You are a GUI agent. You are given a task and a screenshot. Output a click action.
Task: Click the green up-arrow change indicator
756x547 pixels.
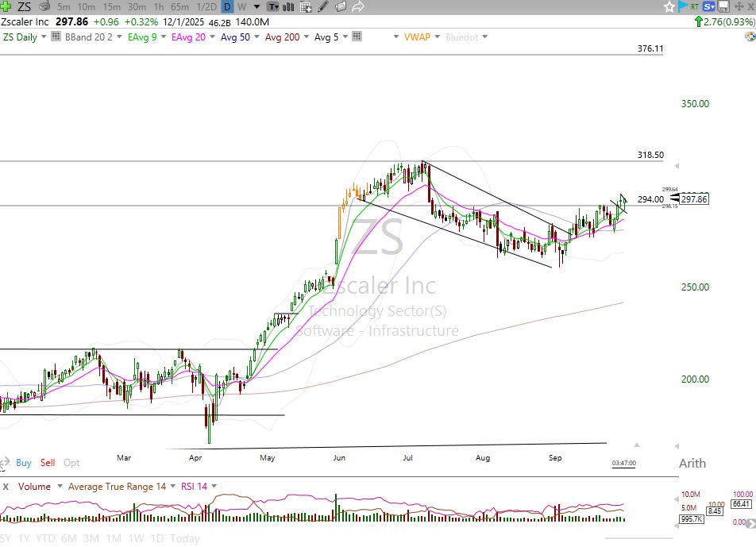point(698,21)
